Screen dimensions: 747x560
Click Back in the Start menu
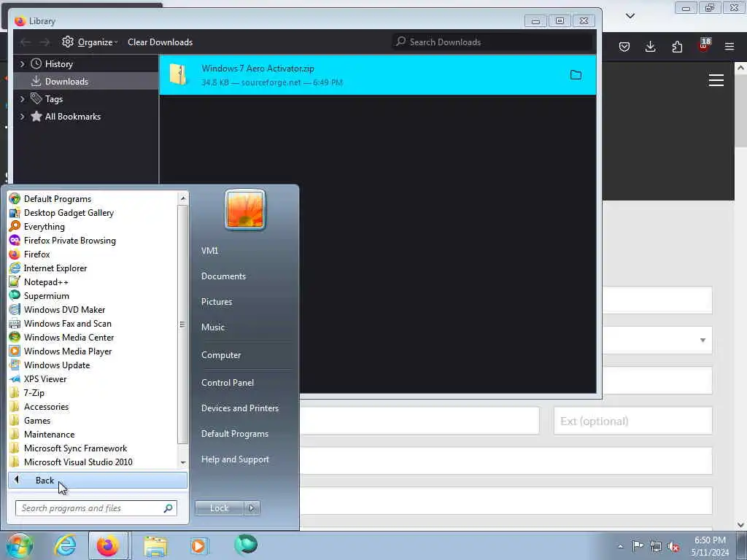pyautogui.click(x=98, y=480)
